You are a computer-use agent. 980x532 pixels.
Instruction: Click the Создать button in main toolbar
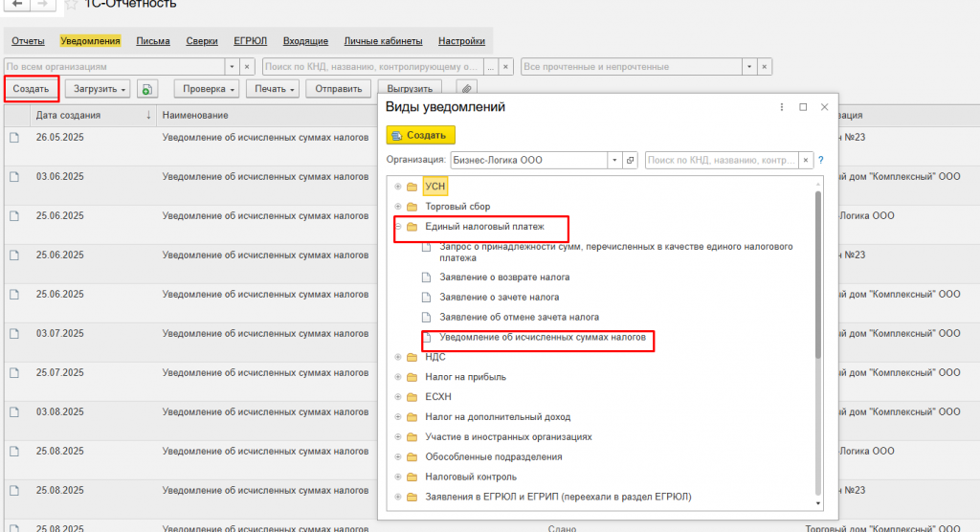31,89
